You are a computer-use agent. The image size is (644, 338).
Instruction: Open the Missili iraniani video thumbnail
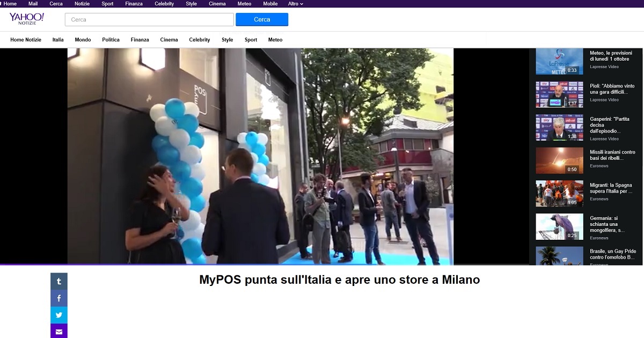pyautogui.click(x=559, y=160)
